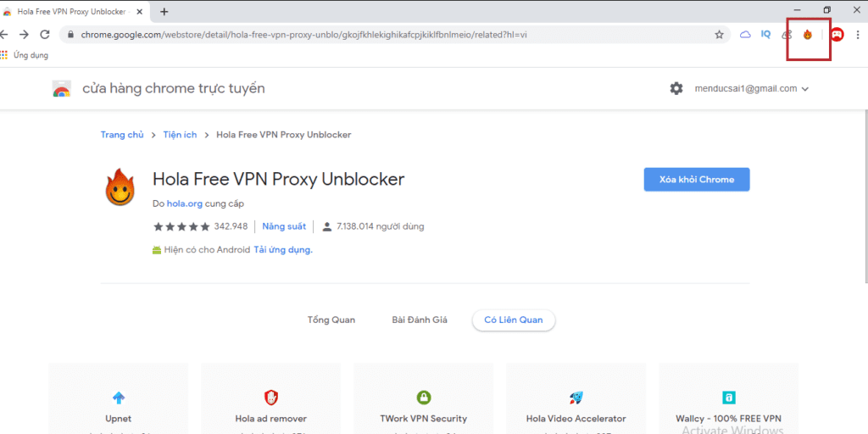The image size is (868, 434).
Task: Follow the Tải ứng dụng link
Action: click(x=283, y=250)
